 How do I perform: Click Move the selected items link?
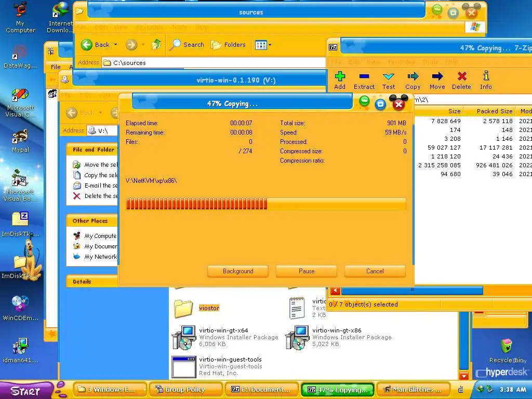(95, 165)
